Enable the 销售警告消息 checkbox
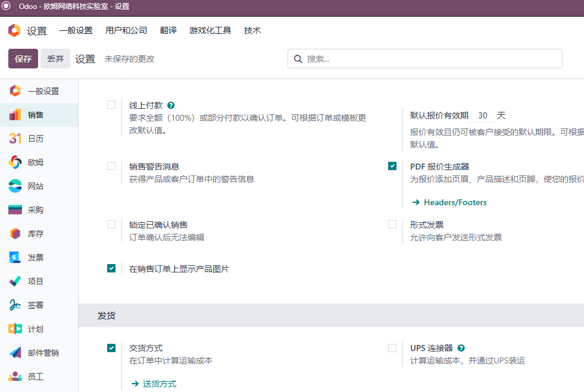Image resolution: width=584 pixels, height=392 pixels. (111, 166)
